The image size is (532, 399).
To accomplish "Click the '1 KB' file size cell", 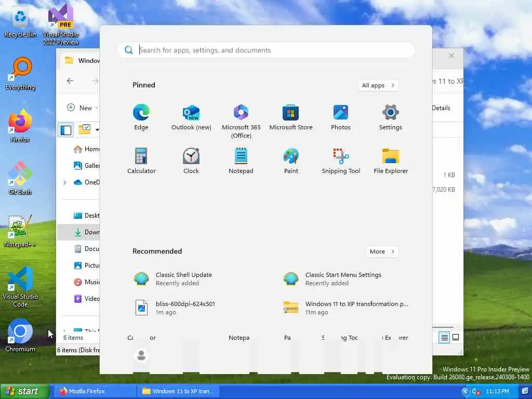I will coord(449,175).
